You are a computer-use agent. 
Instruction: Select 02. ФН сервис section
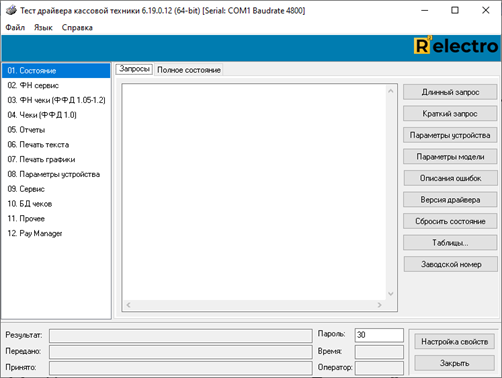click(x=56, y=85)
